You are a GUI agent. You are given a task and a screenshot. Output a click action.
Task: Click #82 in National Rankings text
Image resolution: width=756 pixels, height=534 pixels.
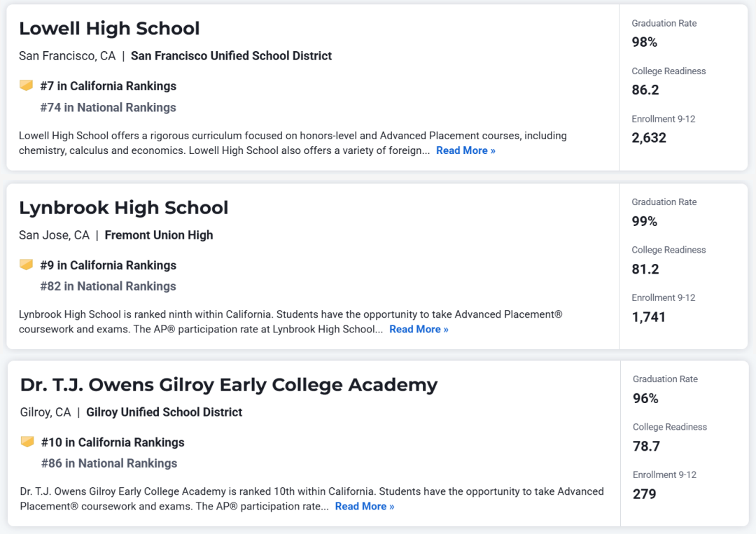click(108, 286)
